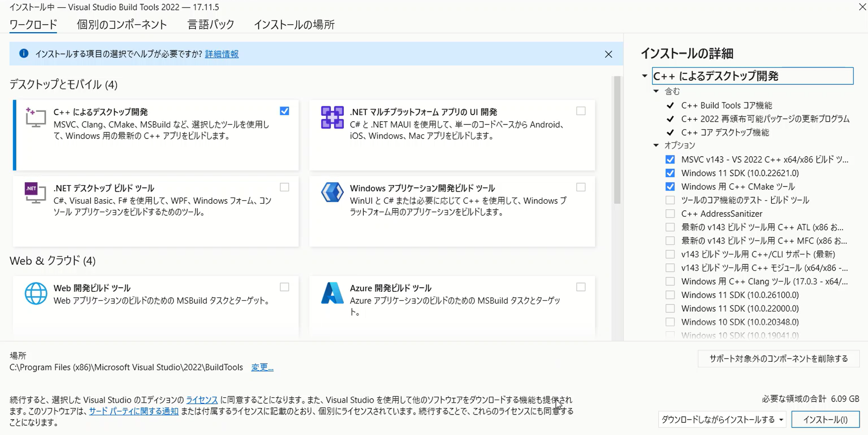Click the 必要な領域の合計 6.09 GB text

pyautogui.click(x=810, y=399)
